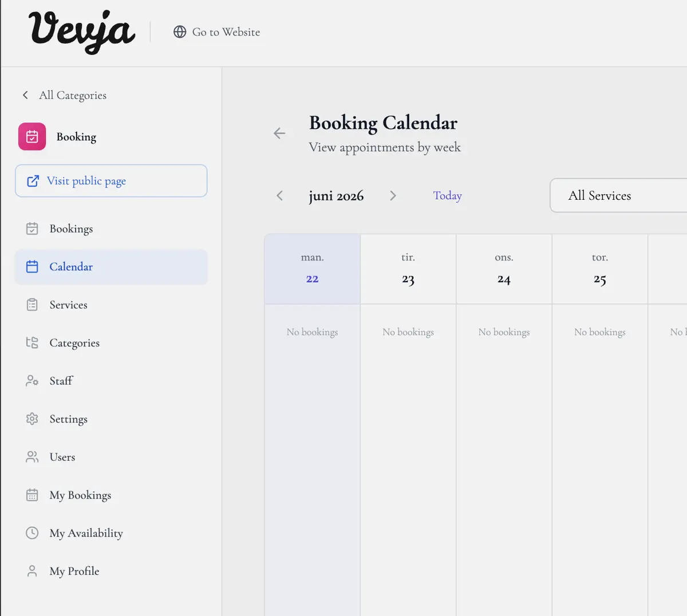Open the Bookings menu item
This screenshot has height=616, width=687.
111,229
